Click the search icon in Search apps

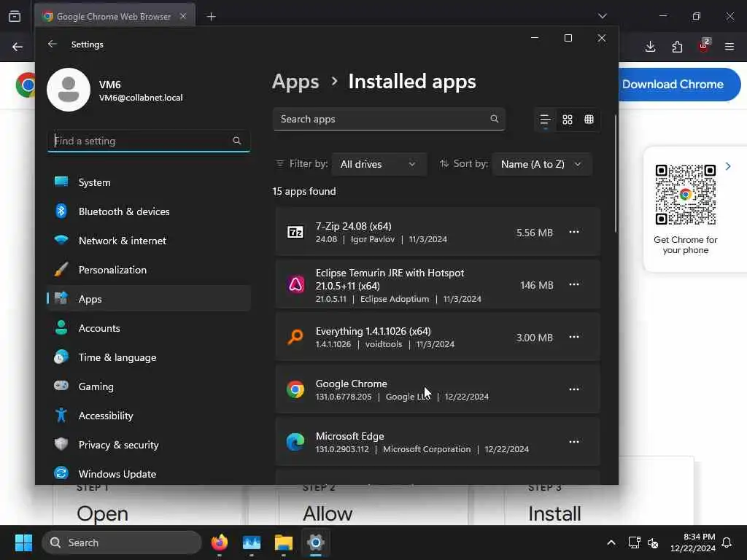pyautogui.click(x=495, y=119)
